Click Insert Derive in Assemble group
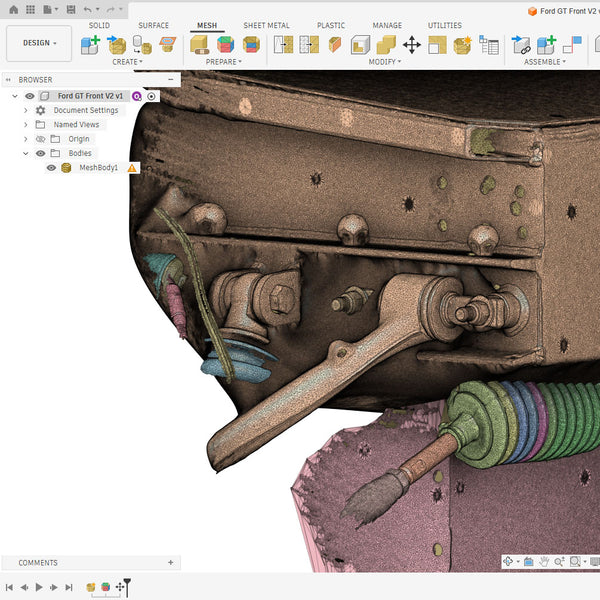Viewport: 600px width, 600px height. [521, 45]
